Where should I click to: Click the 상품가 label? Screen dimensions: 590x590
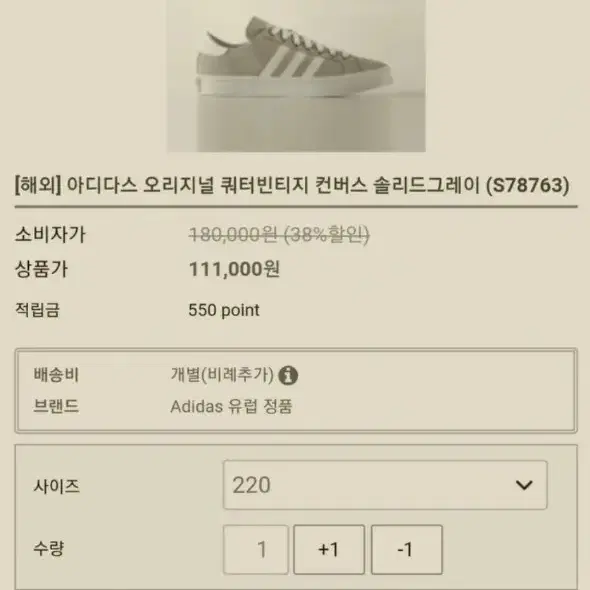tap(41, 269)
